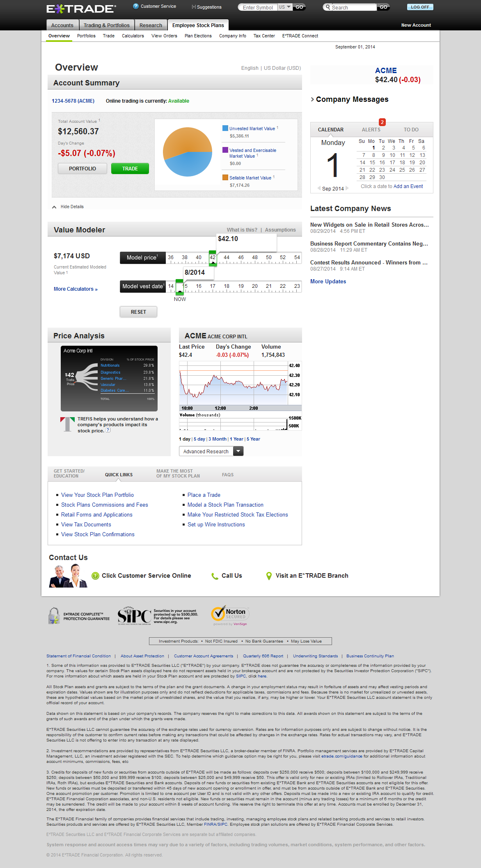Image resolution: width=481 pixels, height=868 pixels.
Task: Click the green TRADE button
Action: coord(130,169)
